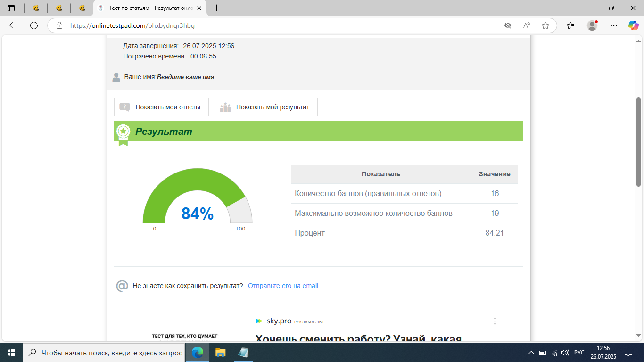
Task: Click the percentage value 84.21
Action: (495, 233)
